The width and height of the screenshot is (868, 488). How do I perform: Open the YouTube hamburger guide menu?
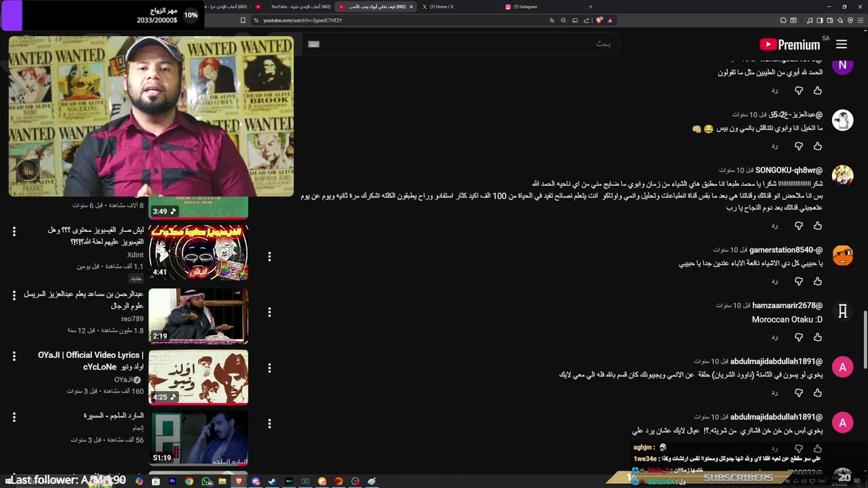point(842,44)
